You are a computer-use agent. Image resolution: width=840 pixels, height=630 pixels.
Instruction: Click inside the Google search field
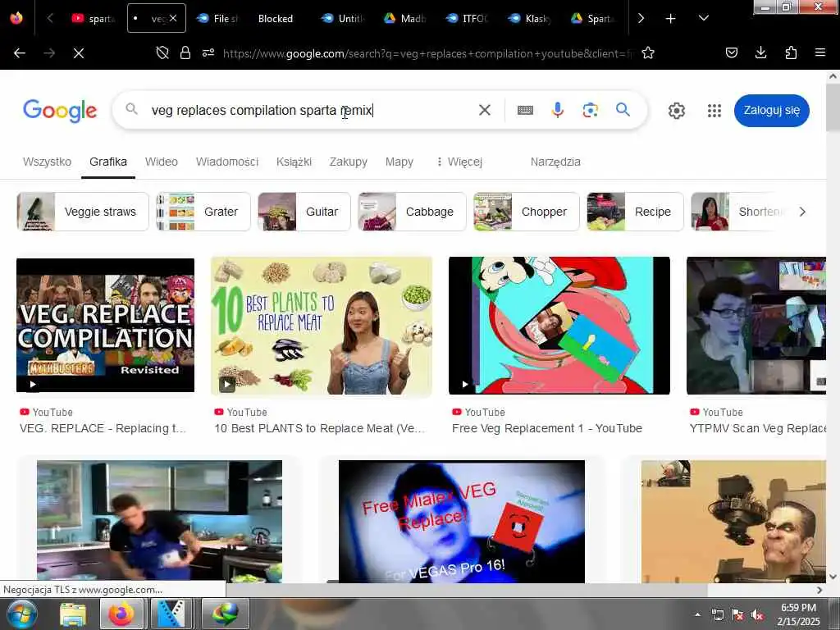(311, 110)
